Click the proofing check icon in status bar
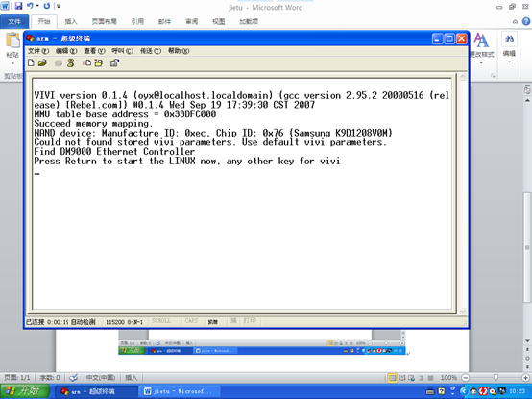 pos(73,378)
